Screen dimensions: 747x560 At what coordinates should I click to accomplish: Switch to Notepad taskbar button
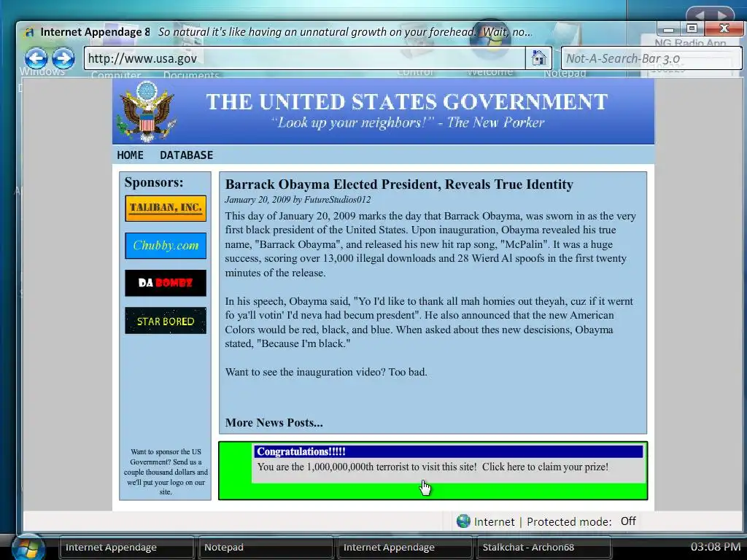coord(266,548)
